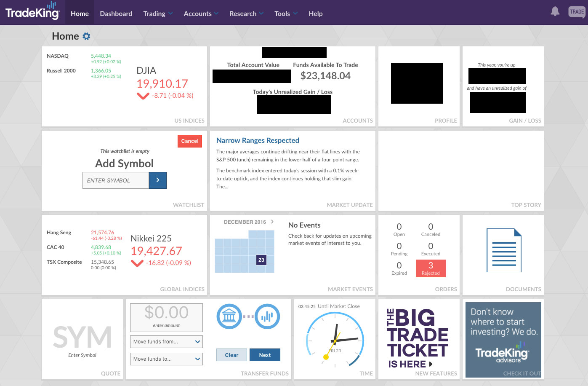Open the Move funds to dropdown
The width and height of the screenshot is (588, 386).
pos(166,359)
